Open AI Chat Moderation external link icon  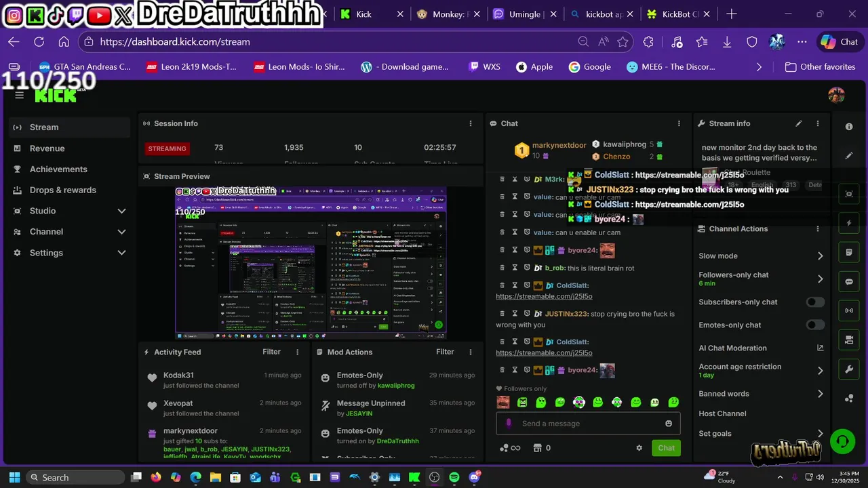(820, 348)
